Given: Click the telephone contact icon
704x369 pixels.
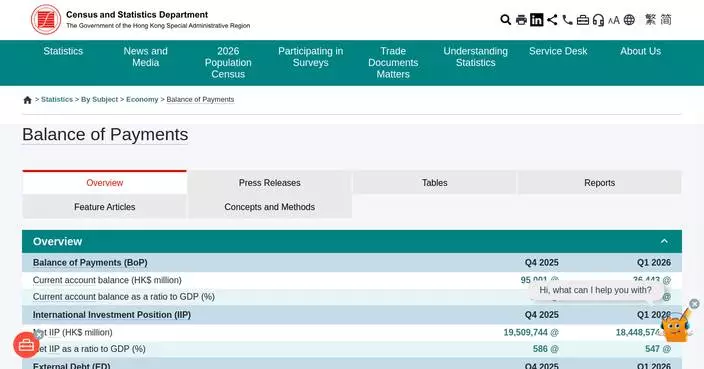Looking at the screenshot, I should click(568, 20).
